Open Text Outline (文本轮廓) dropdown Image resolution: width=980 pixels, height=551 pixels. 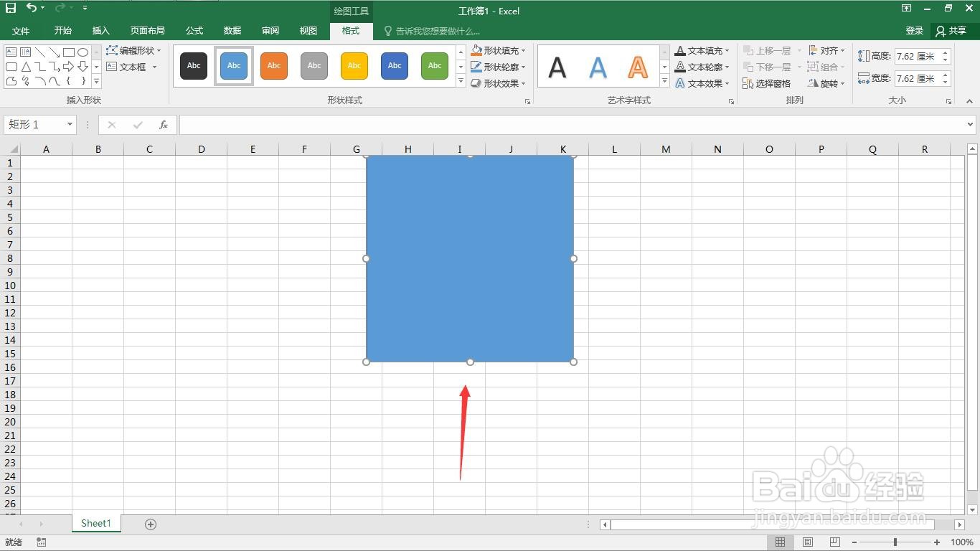(x=702, y=67)
